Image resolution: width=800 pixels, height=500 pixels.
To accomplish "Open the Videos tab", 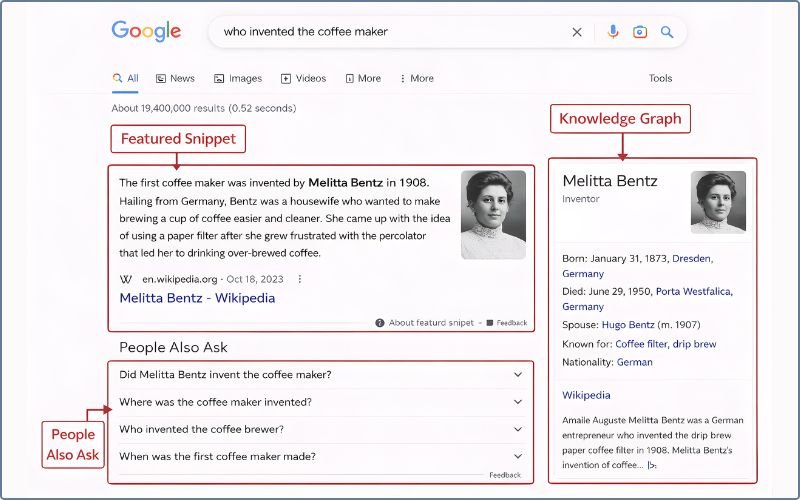I will pyautogui.click(x=304, y=78).
